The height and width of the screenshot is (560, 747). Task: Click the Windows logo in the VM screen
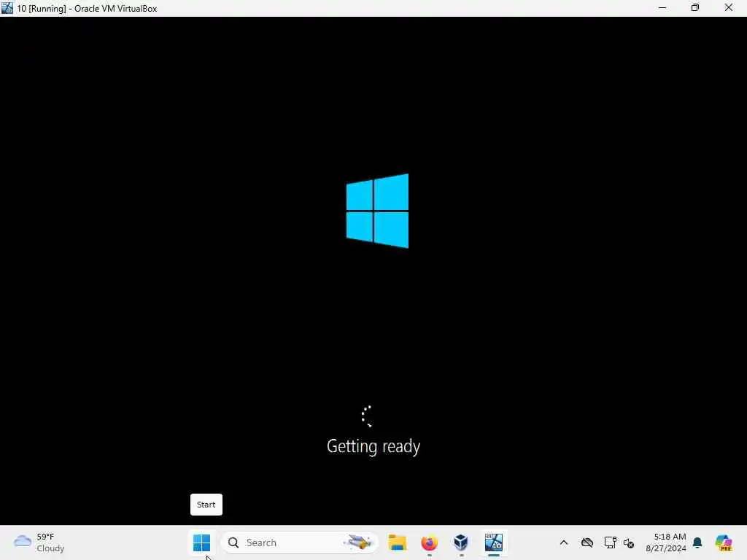point(377,211)
